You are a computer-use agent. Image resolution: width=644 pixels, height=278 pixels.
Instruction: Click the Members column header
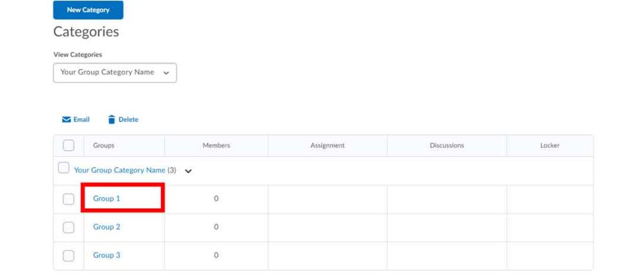pos(216,145)
